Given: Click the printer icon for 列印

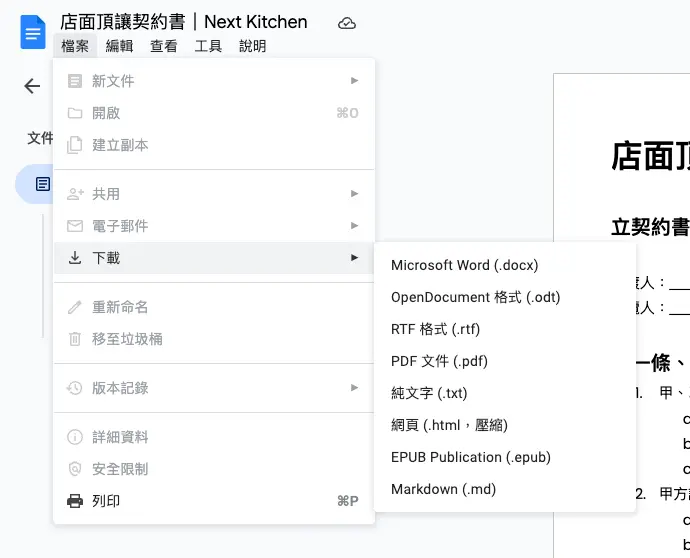Looking at the screenshot, I should point(75,501).
